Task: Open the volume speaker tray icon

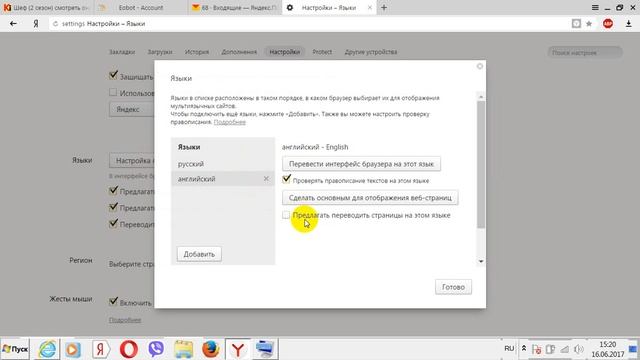Action: pos(578,349)
